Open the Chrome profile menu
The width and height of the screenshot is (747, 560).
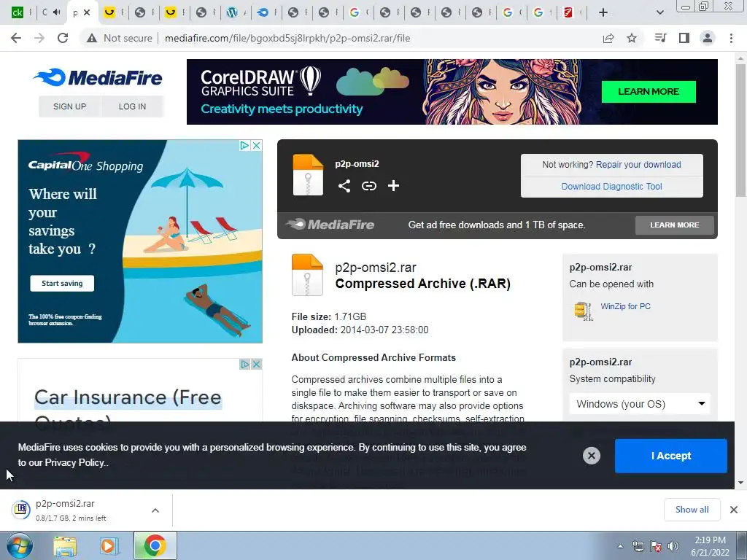coord(708,38)
